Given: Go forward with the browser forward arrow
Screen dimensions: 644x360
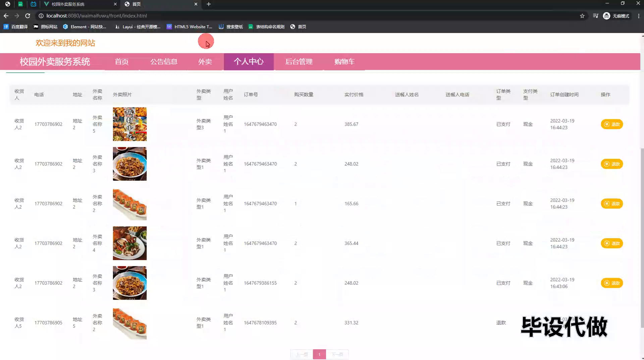Looking at the screenshot, I should (17, 16).
